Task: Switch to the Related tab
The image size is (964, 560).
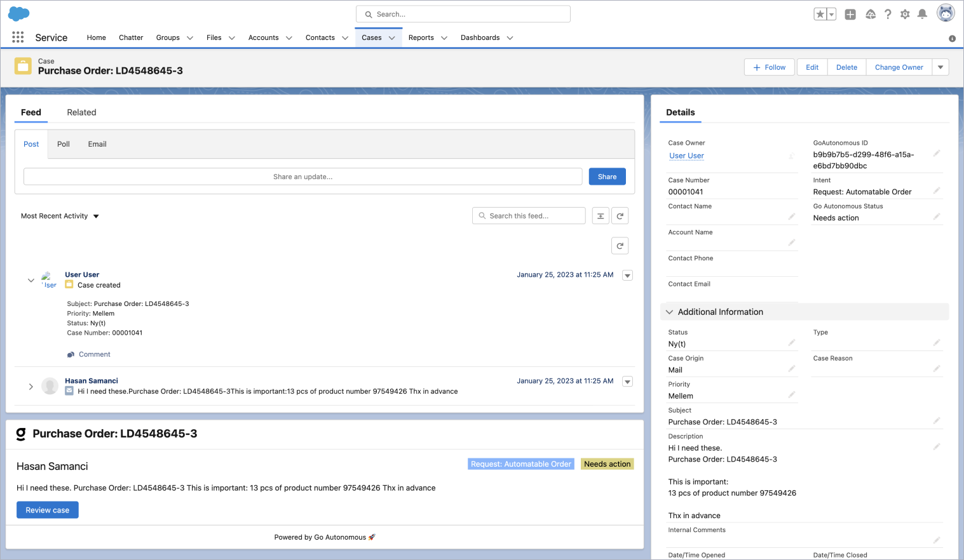Action: click(x=81, y=112)
